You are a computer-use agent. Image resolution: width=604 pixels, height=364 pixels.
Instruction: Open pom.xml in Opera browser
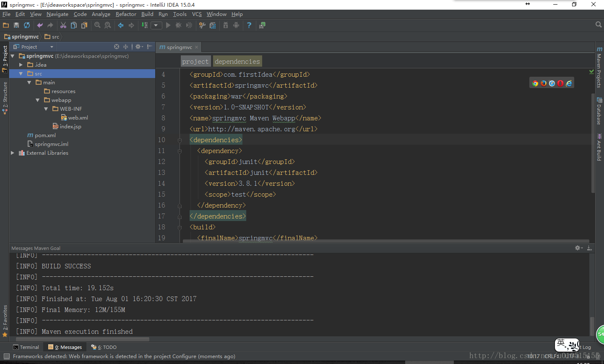(560, 83)
